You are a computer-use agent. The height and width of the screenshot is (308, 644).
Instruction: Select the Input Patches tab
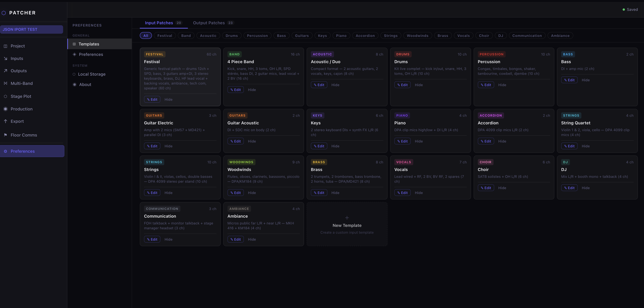click(x=163, y=23)
